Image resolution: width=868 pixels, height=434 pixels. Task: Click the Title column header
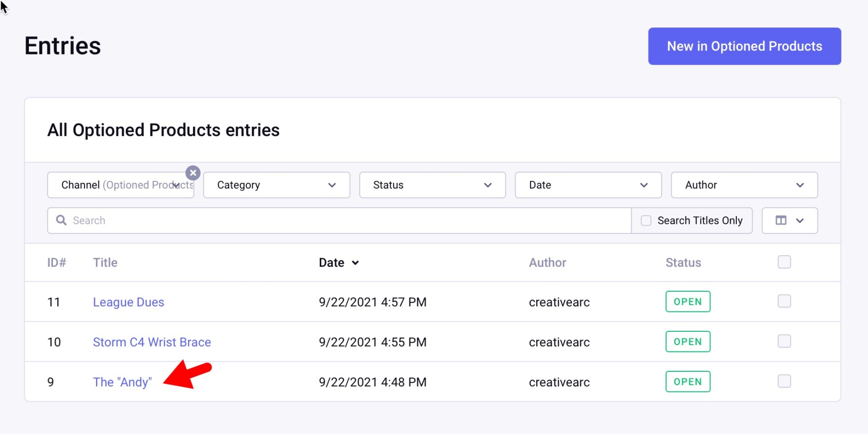coord(105,263)
